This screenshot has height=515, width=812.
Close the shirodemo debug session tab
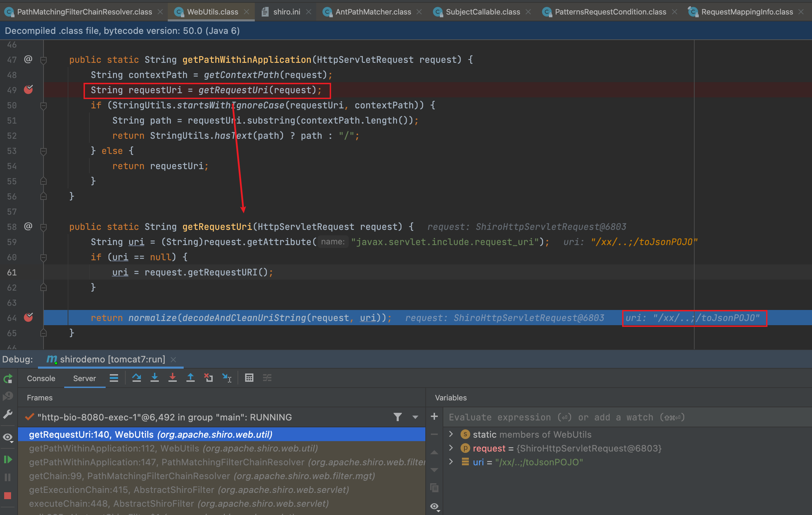coord(173,360)
